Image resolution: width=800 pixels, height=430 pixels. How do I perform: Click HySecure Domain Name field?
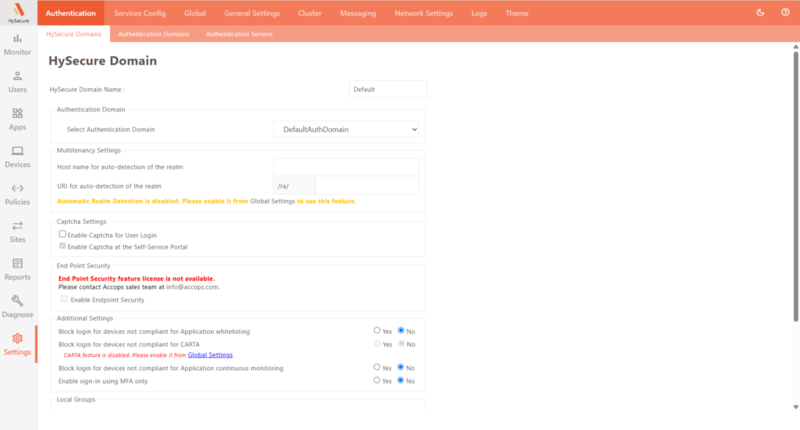point(388,89)
